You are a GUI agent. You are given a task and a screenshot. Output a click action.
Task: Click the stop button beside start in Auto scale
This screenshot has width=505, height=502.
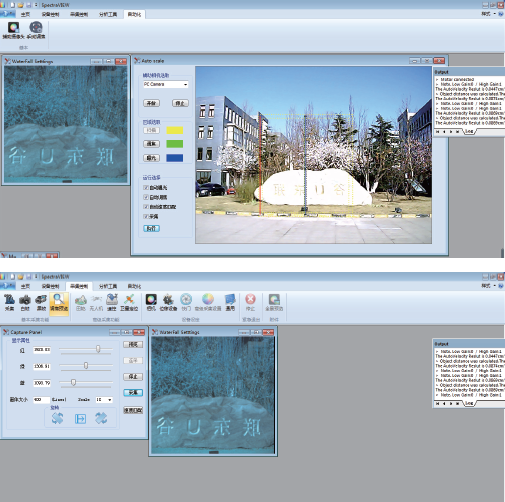(x=180, y=103)
